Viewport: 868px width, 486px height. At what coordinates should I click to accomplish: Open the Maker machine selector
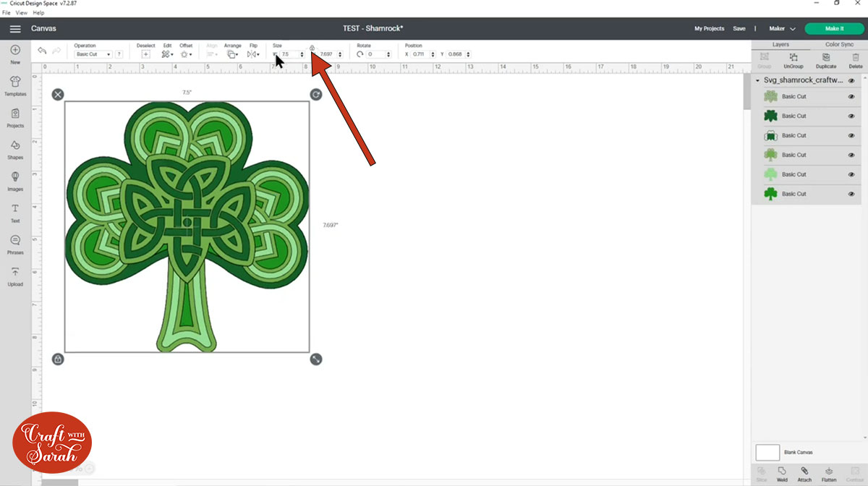pos(781,28)
